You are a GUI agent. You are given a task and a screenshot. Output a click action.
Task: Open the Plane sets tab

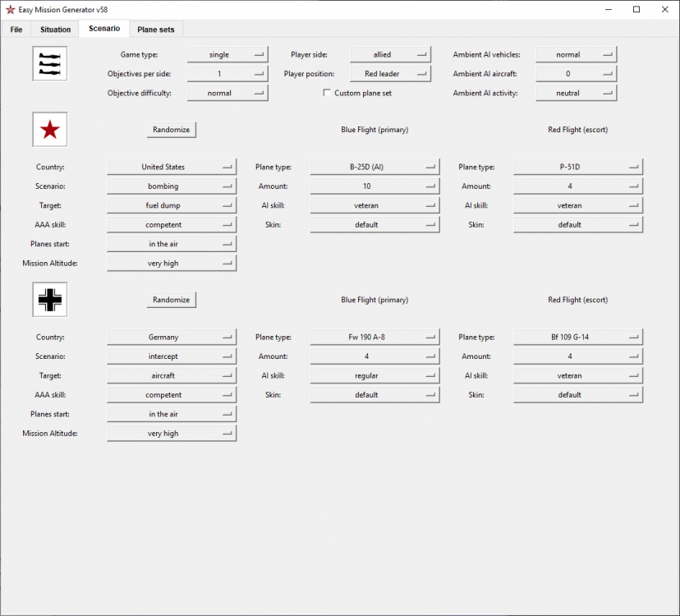(156, 30)
